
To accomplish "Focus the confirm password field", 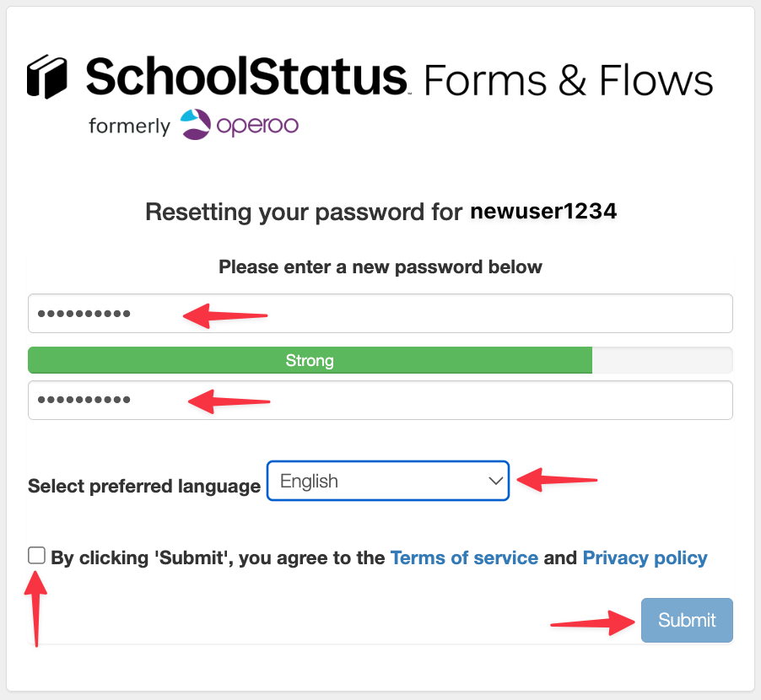I will (x=380, y=401).
